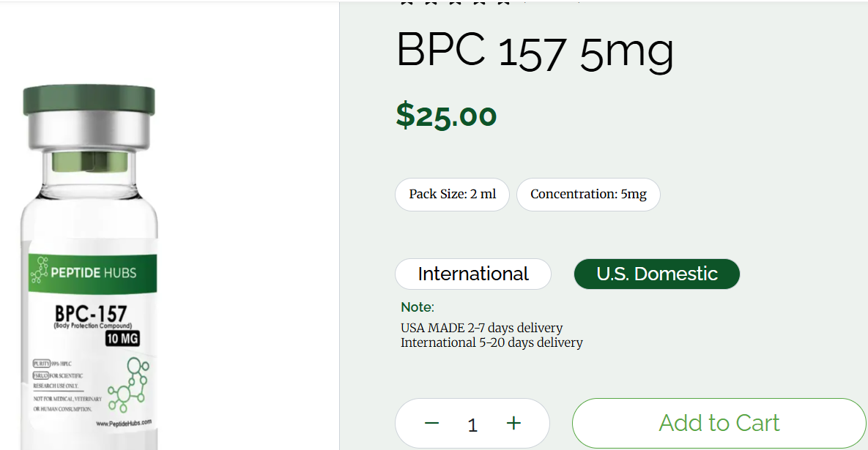
Task: Click the USA MADE 2-7 days delivery text
Action: 481,328
